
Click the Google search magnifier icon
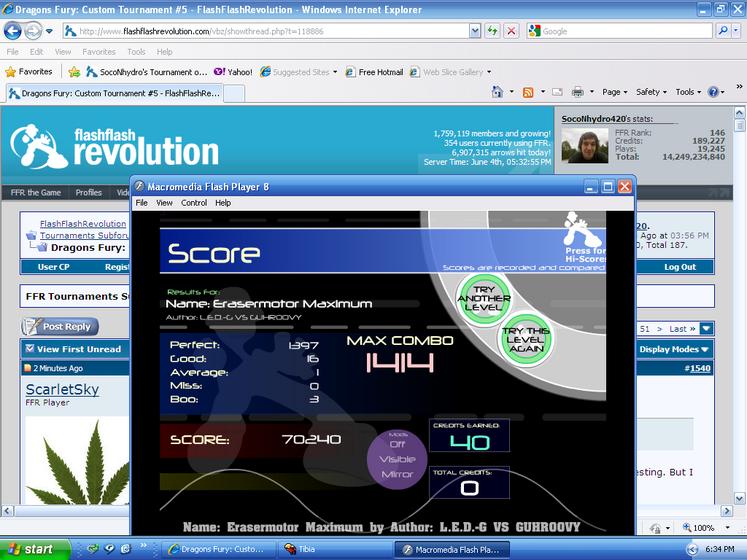(x=722, y=31)
